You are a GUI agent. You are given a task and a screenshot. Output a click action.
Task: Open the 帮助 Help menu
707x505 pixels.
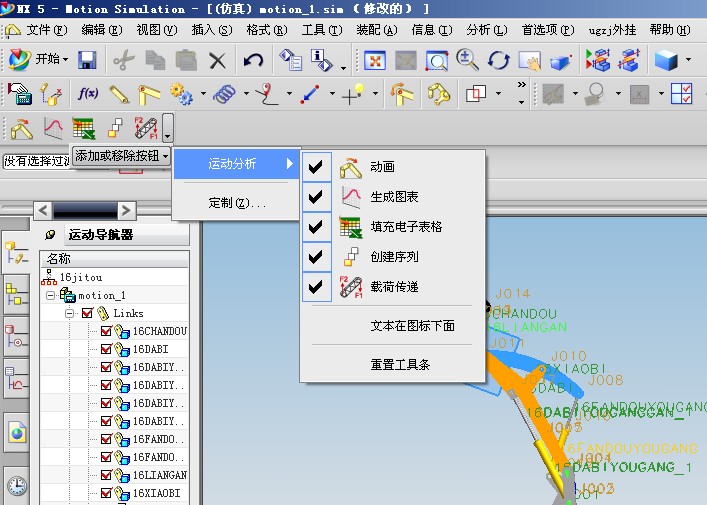point(670,30)
